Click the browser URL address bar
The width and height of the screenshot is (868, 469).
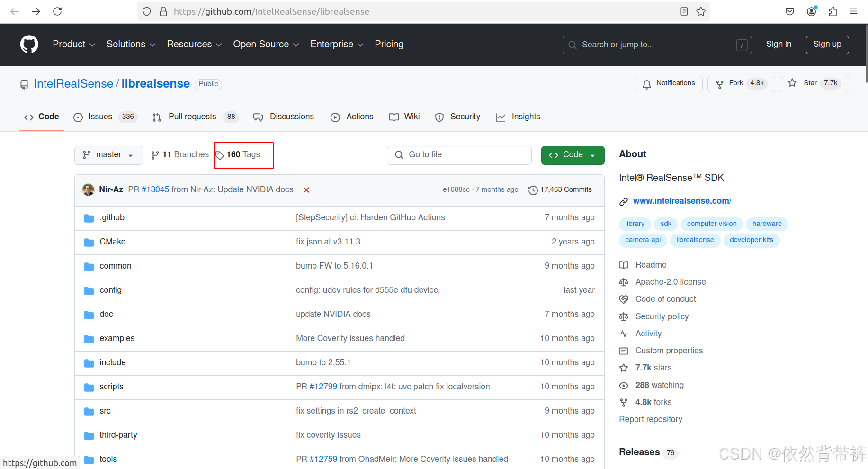423,11
